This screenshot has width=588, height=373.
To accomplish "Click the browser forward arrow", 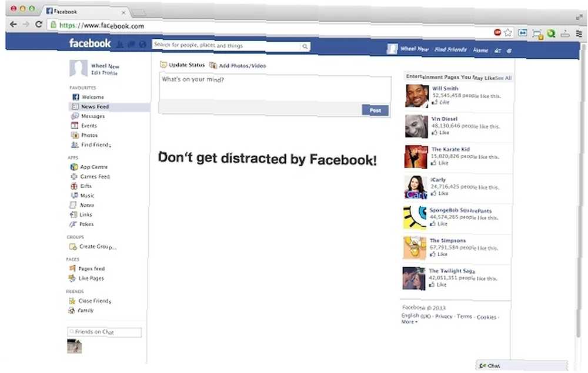I will (26, 24).
